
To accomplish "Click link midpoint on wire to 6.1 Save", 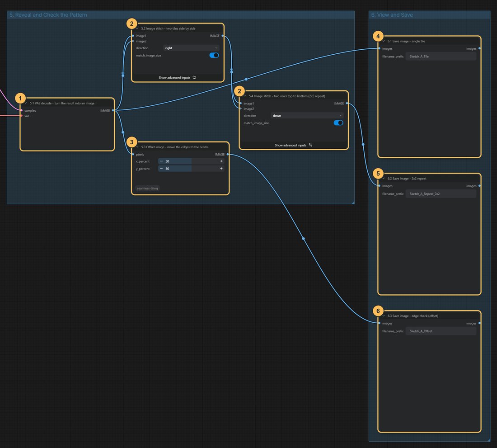I will point(246,79).
